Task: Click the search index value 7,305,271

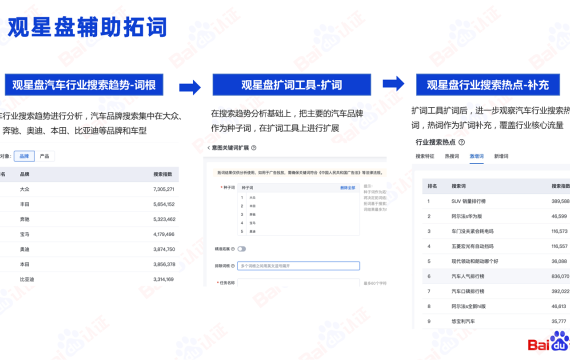Action: [164, 189]
